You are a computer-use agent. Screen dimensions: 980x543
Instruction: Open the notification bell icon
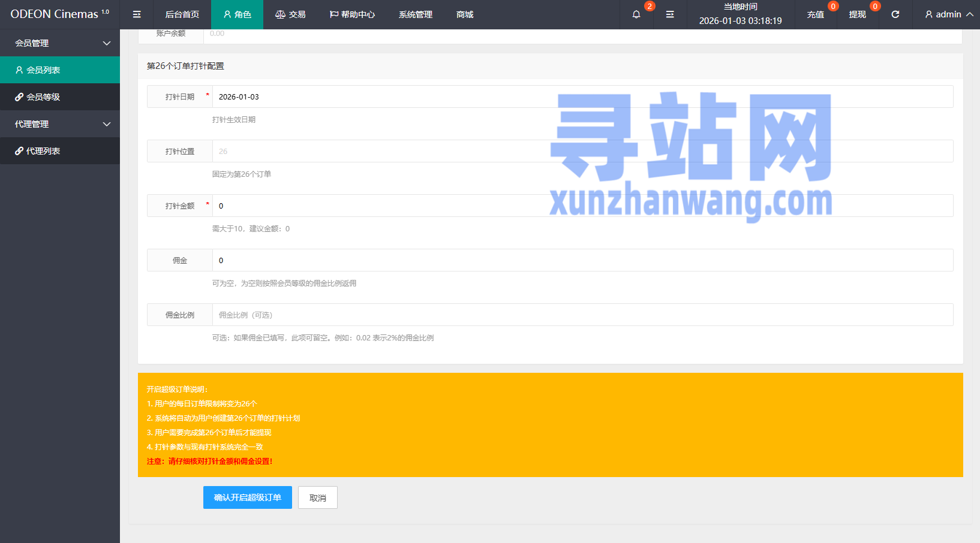[636, 14]
